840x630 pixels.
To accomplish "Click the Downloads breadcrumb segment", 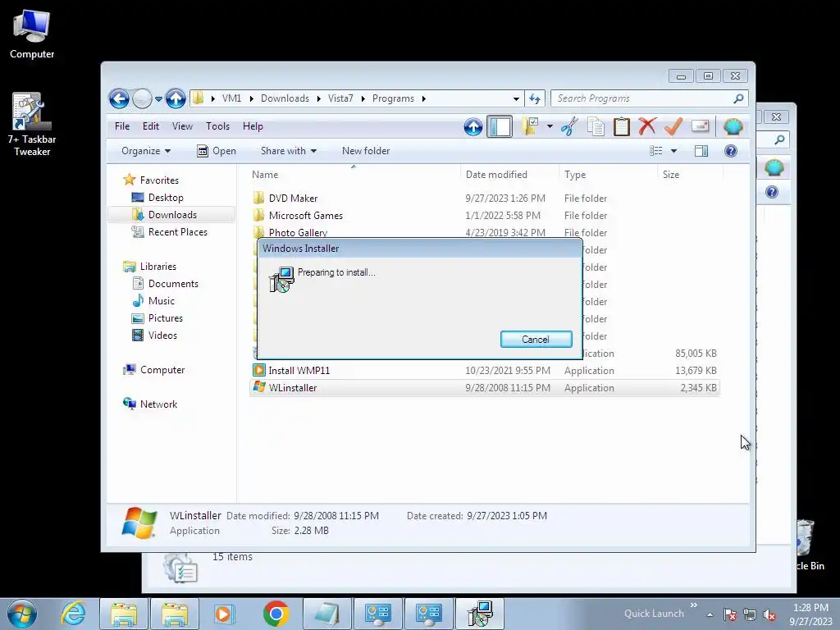I will tap(285, 98).
